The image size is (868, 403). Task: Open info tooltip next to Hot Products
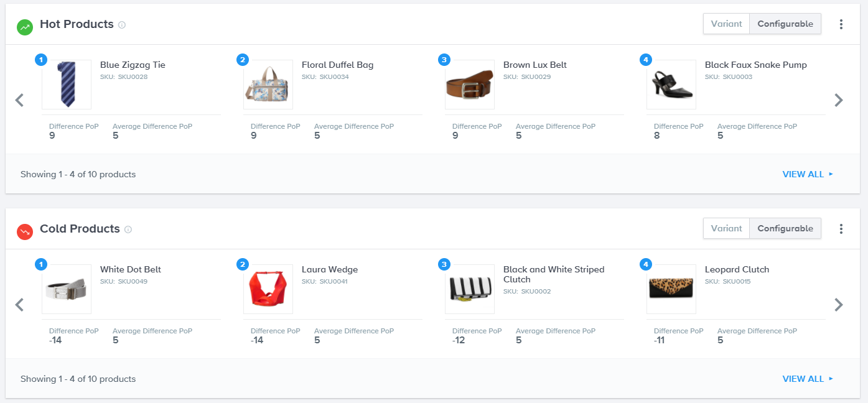coord(122,25)
